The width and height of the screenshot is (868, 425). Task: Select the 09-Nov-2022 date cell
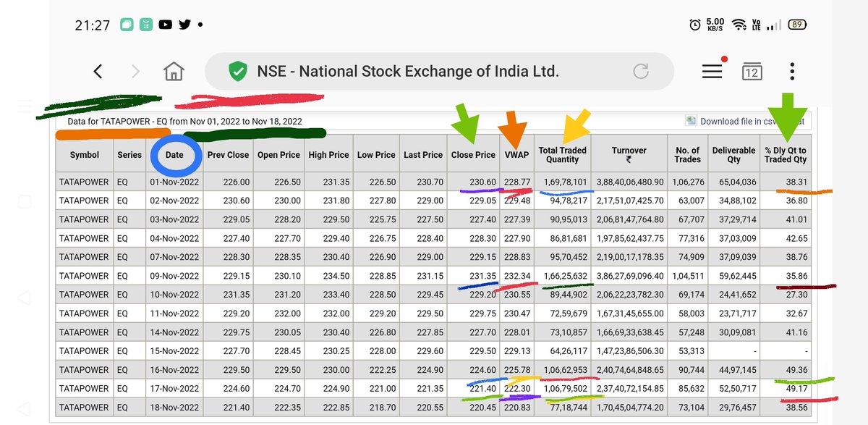174,276
